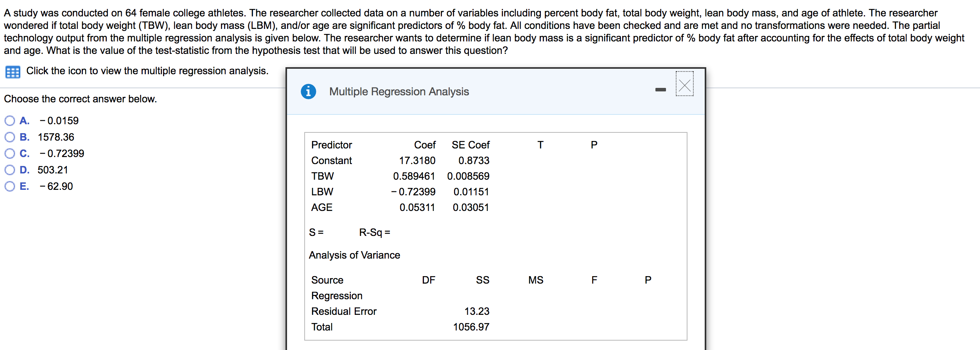980x350 pixels.
Task: Click the 'Analysis of Variance' heading
Action: [x=354, y=255]
